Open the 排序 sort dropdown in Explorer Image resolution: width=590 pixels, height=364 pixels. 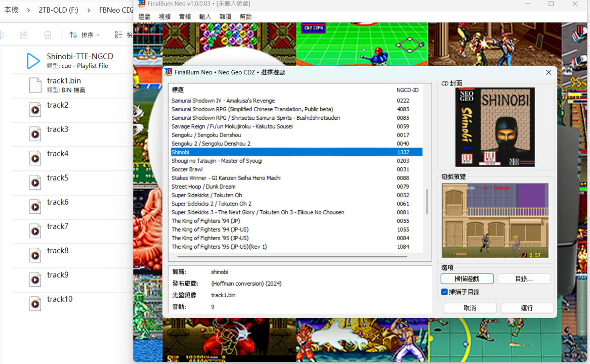click(85, 34)
